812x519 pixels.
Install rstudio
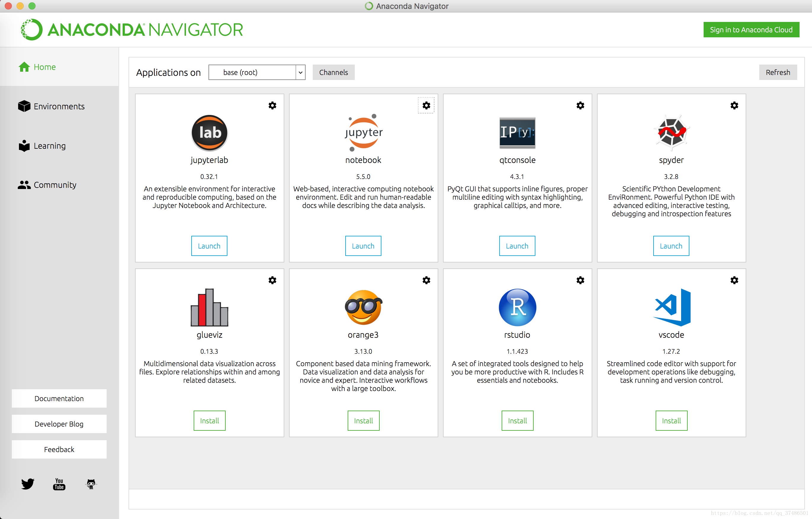tap(517, 421)
